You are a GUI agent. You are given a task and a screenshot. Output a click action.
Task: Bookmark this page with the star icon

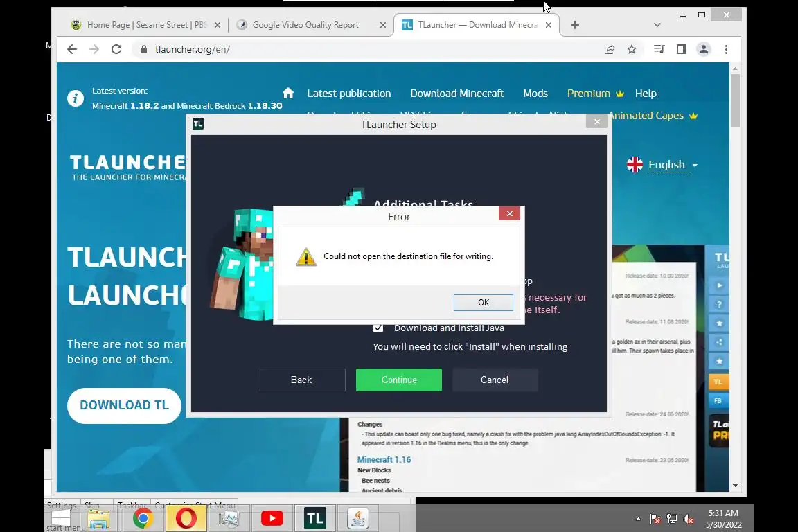(x=632, y=49)
